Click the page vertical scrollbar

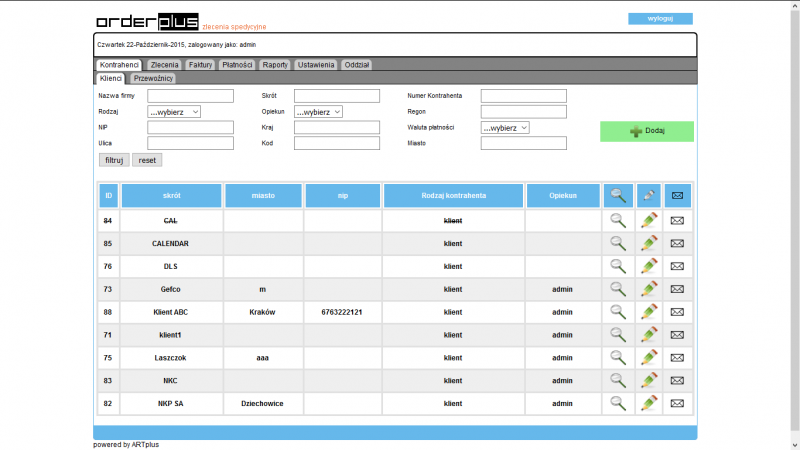[794, 225]
